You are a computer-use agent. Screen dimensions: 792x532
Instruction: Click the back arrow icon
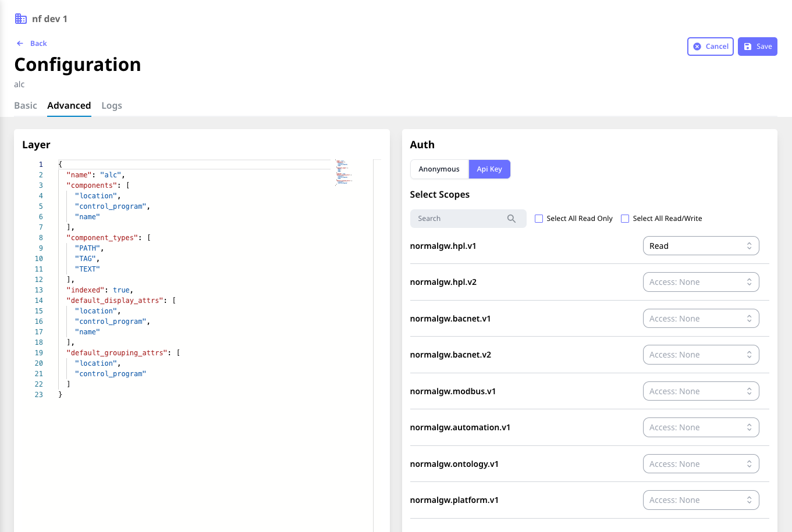20,44
